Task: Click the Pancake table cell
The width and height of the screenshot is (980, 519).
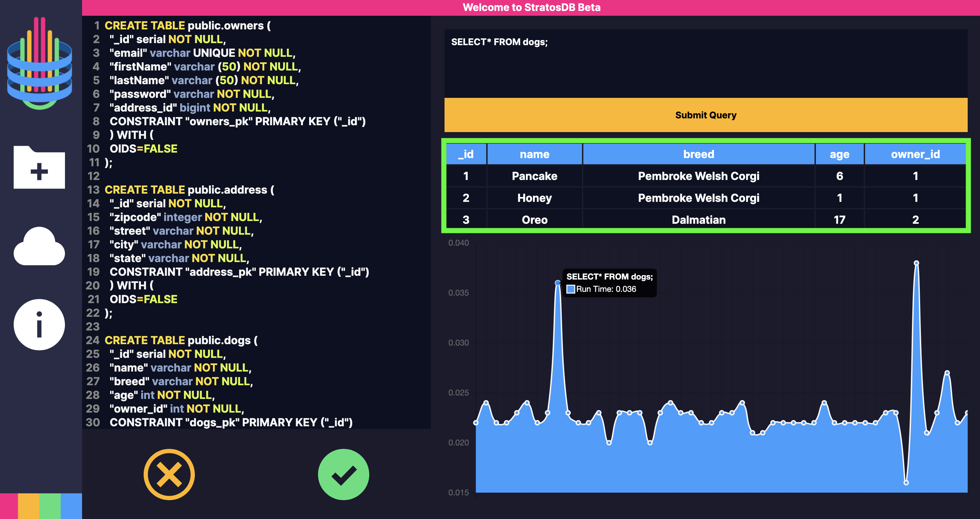Action: (534, 176)
